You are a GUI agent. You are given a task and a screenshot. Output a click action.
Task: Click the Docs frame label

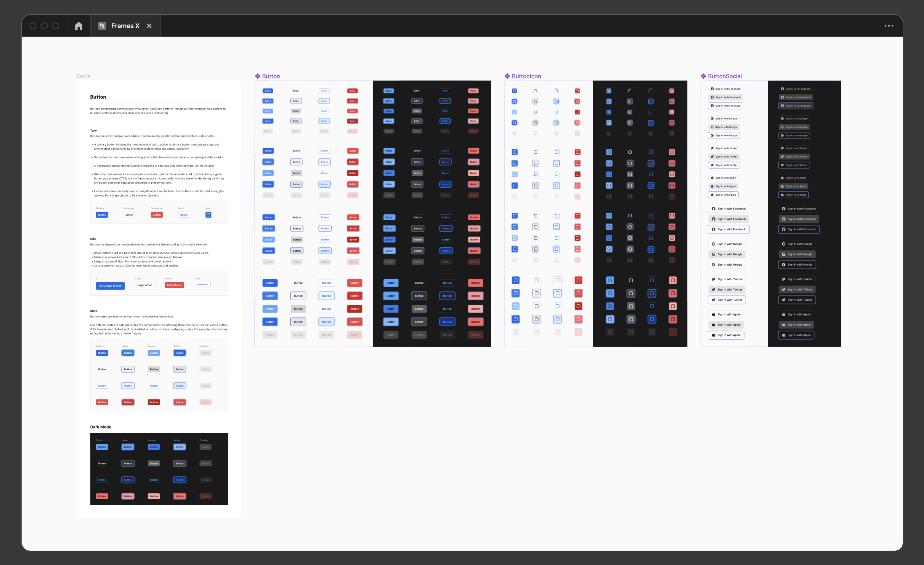[x=83, y=76]
